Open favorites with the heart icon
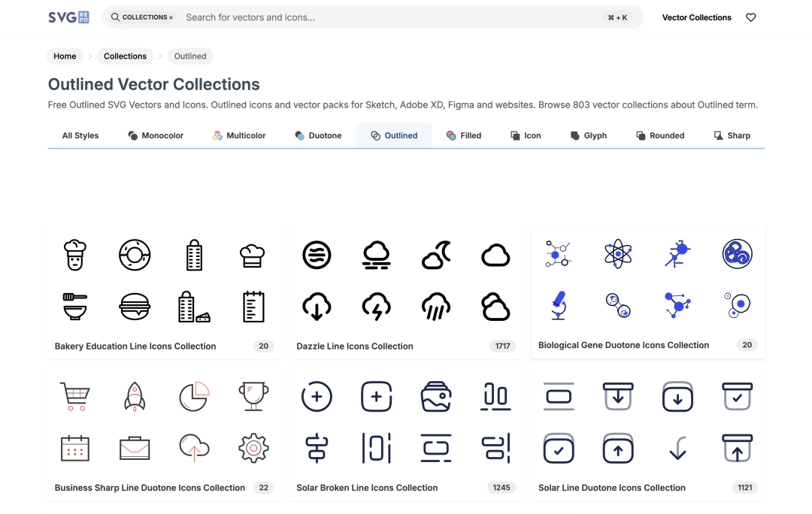The width and height of the screenshot is (812, 514). [750, 17]
